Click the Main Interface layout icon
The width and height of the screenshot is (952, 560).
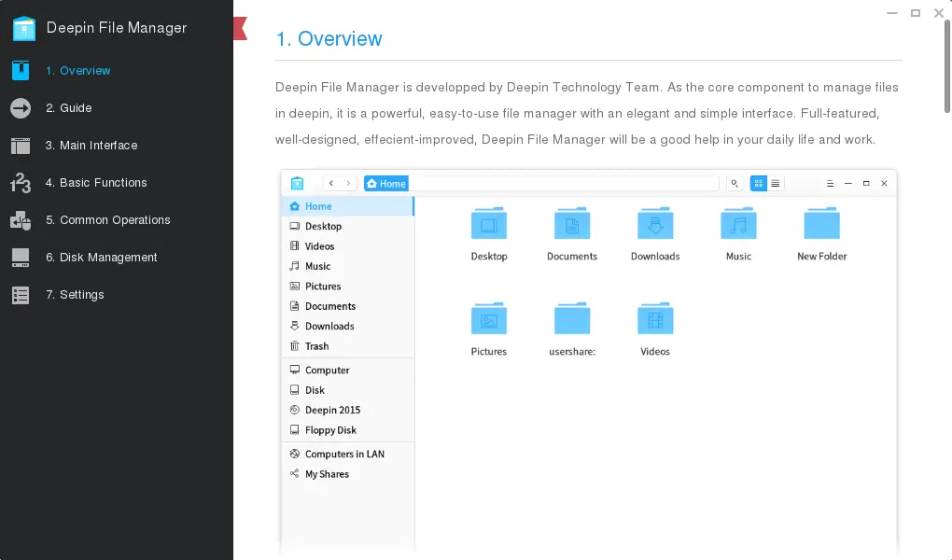coord(21,146)
